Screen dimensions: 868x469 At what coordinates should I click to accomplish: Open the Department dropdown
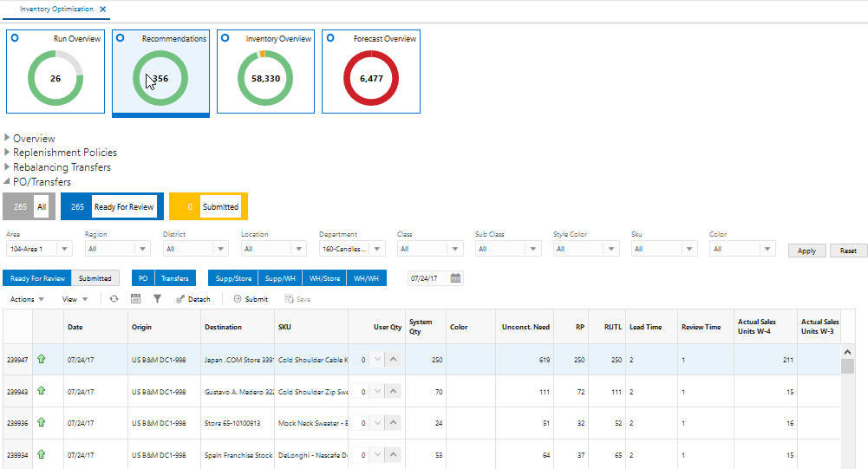pos(376,249)
